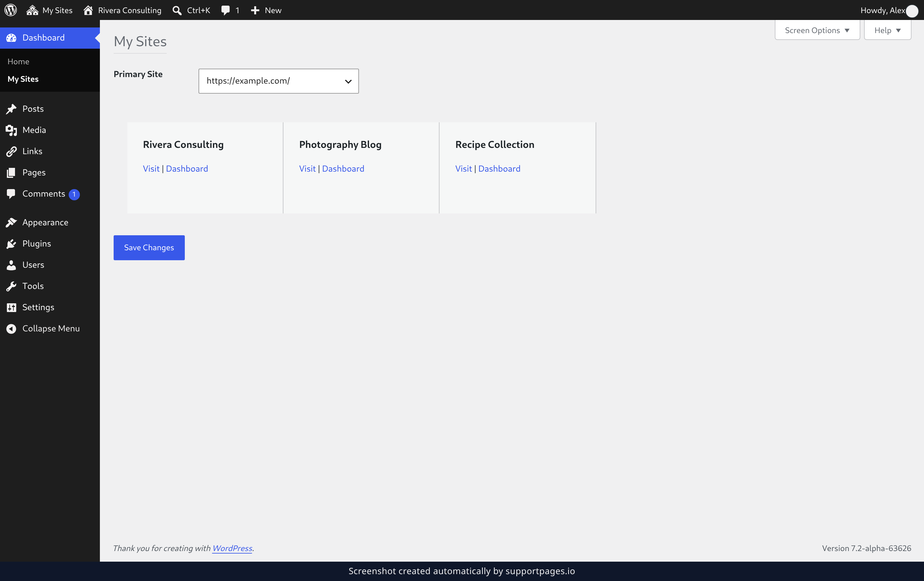Visit the Rivera Consulting site

click(151, 169)
